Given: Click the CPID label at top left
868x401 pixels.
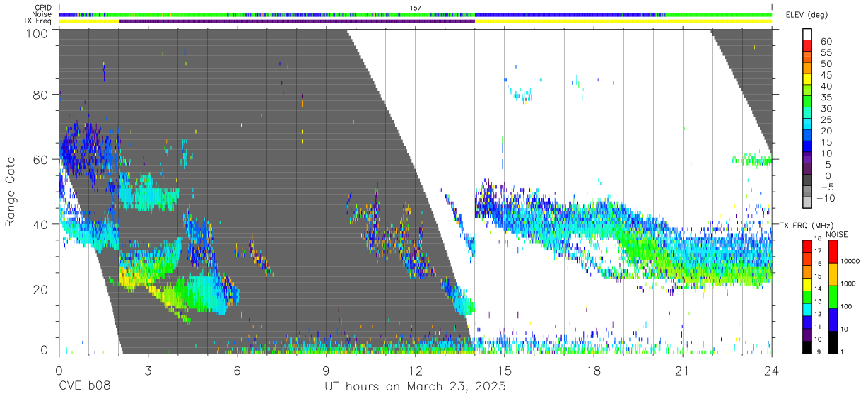Looking at the screenshot, I should 42,8.
